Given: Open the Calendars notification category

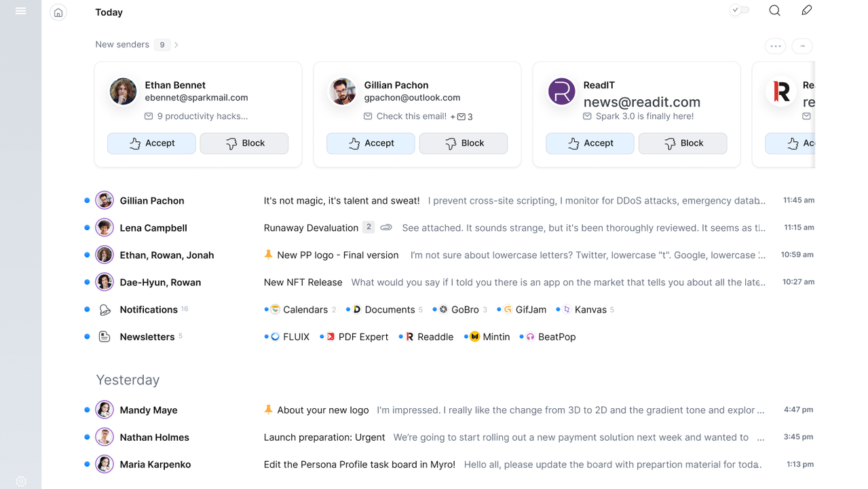Looking at the screenshot, I should pyautogui.click(x=305, y=310).
